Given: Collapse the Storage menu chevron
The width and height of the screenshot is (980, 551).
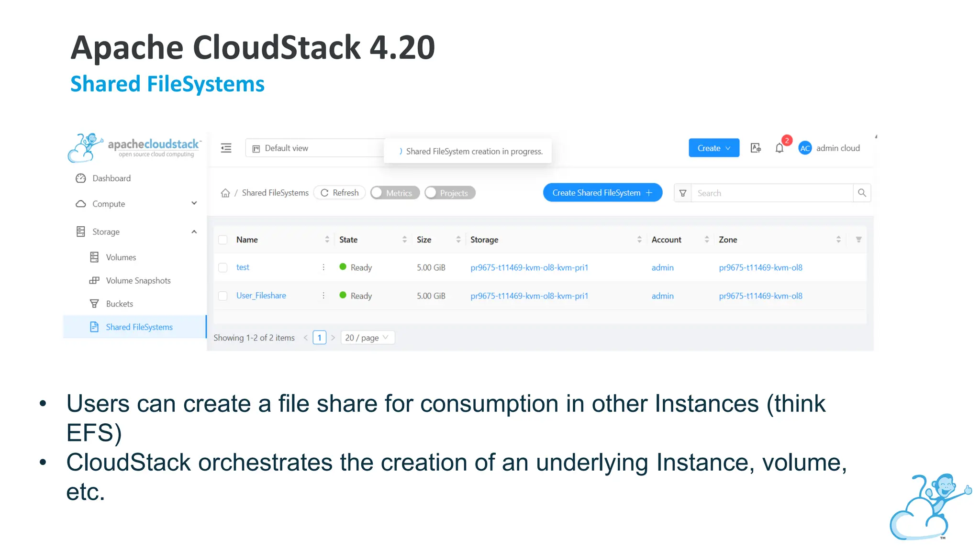Looking at the screenshot, I should click(x=194, y=232).
